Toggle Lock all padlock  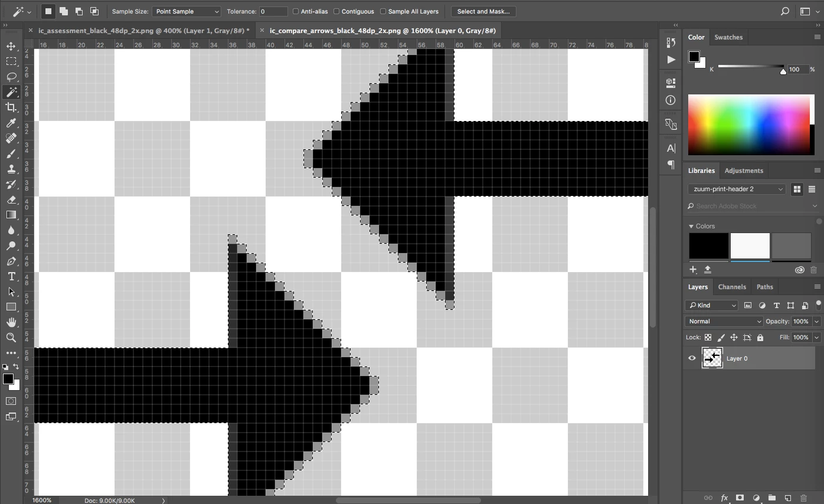760,338
